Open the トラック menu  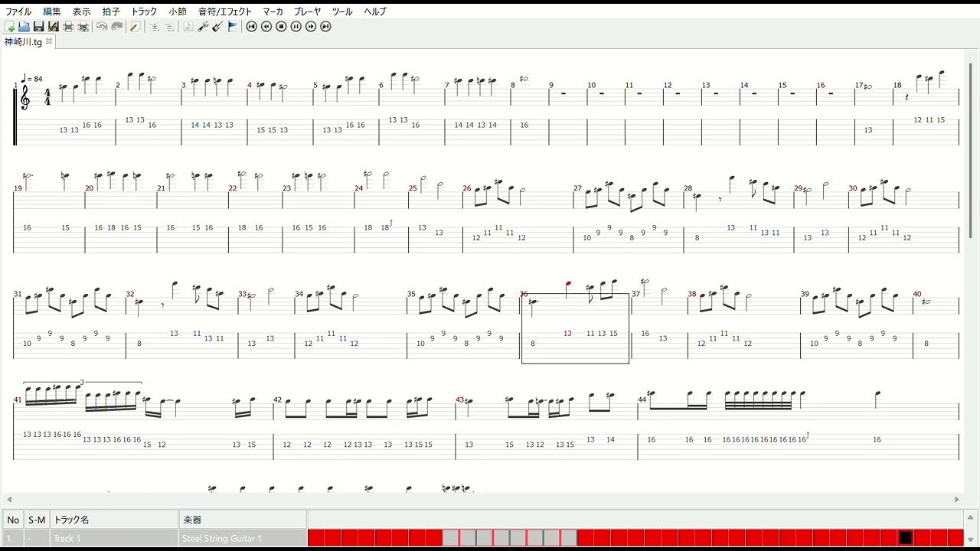click(144, 11)
